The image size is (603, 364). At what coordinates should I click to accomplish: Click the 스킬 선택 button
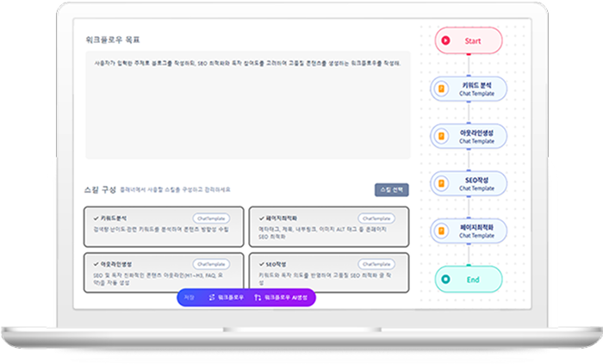coord(391,189)
